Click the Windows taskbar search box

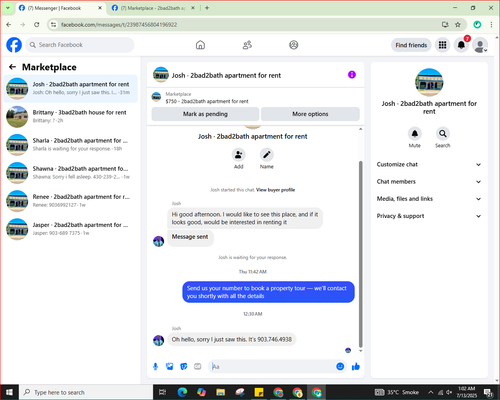click(x=86, y=392)
